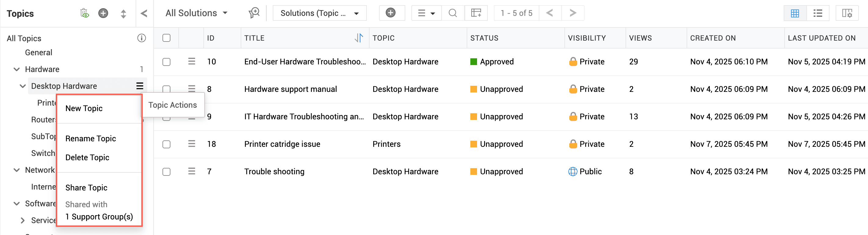Select All Topics in the tree
The width and height of the screenshot is (868, 235).
(24, 38)
